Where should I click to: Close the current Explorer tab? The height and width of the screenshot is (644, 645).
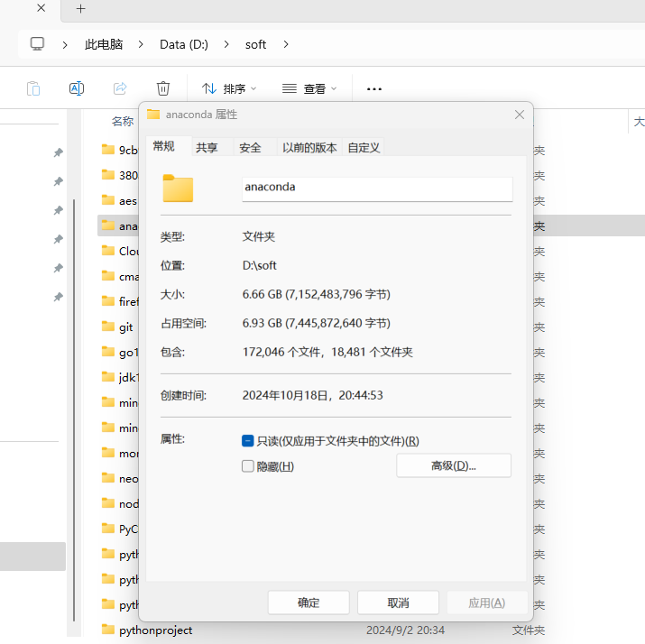[x=41, y=8]
